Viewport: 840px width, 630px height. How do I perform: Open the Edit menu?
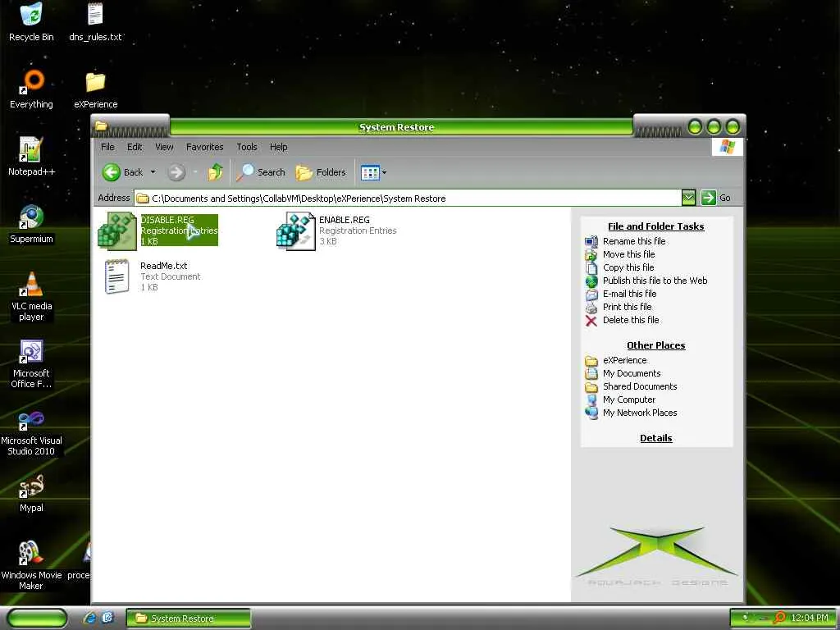coord(135,147)
